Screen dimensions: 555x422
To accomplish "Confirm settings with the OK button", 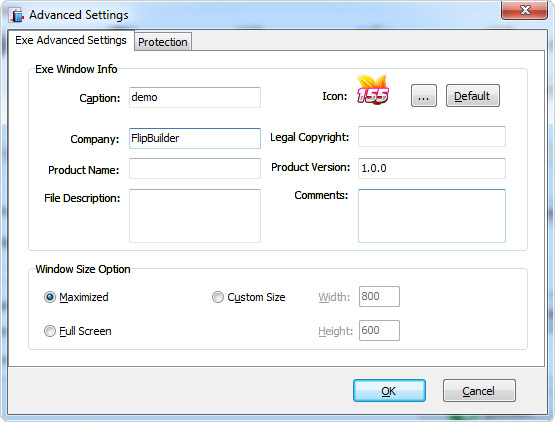I will (389, 391).
